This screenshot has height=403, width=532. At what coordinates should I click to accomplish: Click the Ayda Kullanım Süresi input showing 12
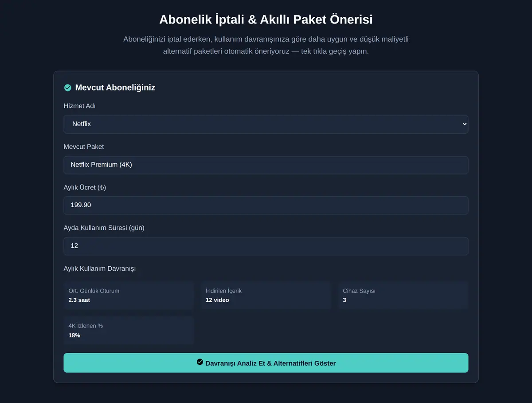(266, 246)
